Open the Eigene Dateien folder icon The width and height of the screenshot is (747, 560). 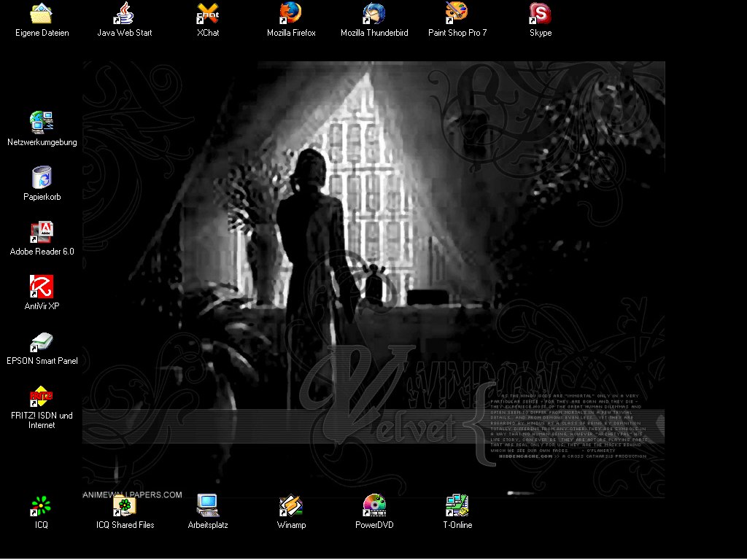(x=42, y=14)
